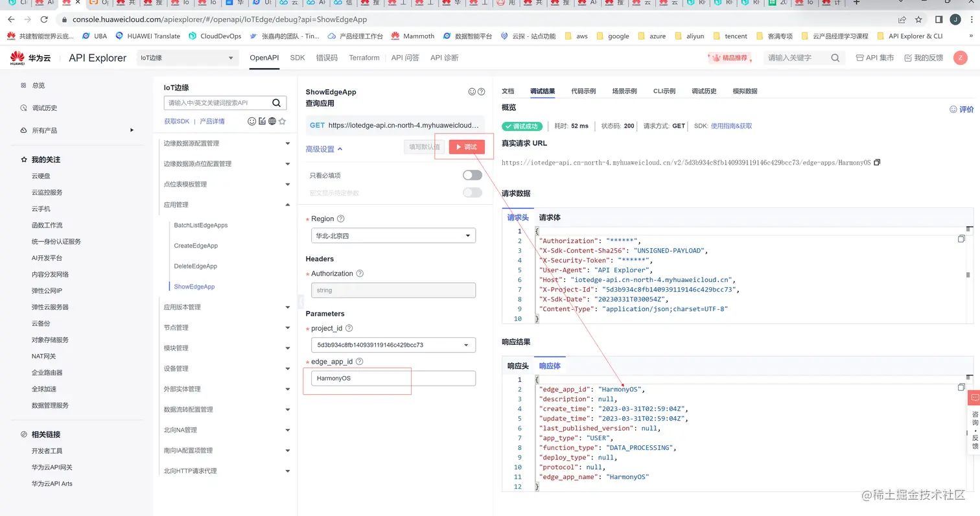Open the Region 华北-北京四 dropdown

393,236
